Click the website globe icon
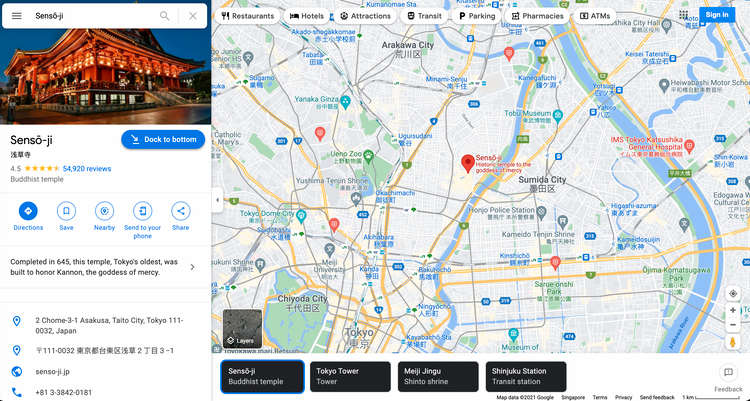Viewport: 750px width, 401px height. coord(17,371)
